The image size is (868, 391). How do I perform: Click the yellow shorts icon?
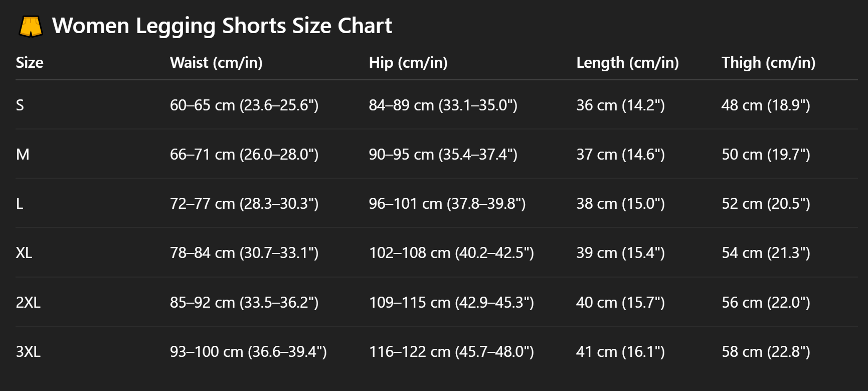(31, 26)
